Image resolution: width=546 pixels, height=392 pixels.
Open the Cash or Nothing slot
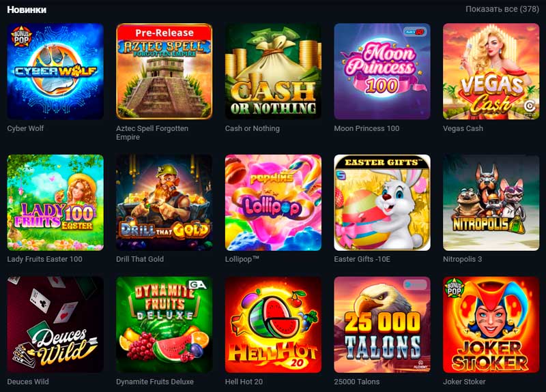(273, 72)
